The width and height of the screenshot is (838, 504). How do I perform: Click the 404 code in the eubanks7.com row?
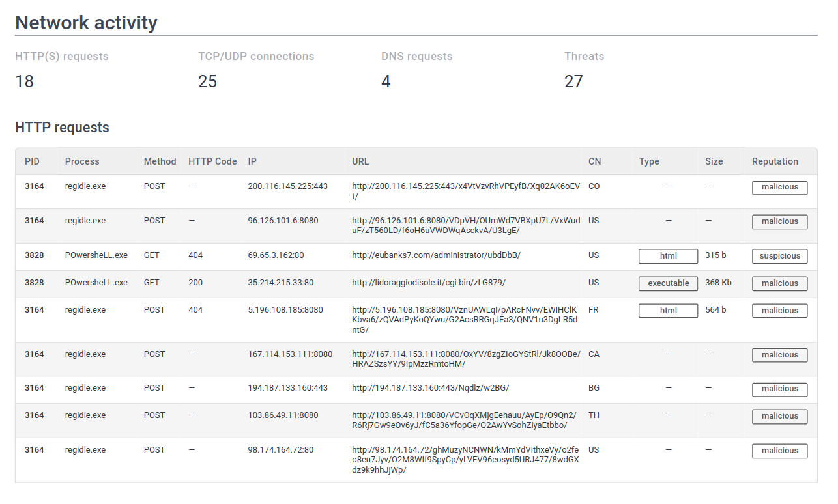195,255
